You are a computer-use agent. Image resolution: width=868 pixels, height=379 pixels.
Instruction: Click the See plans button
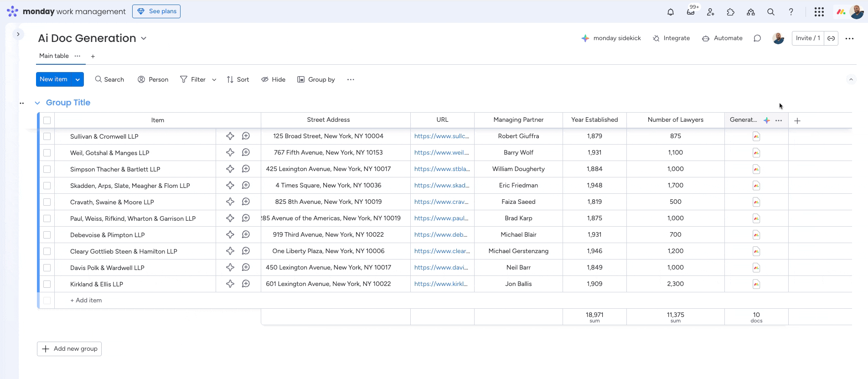[x=156, y=11]
